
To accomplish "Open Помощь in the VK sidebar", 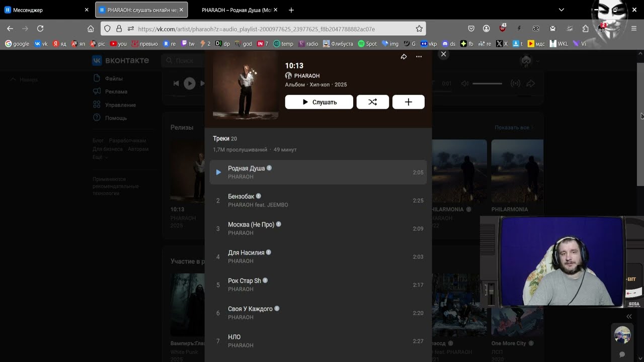I will [116, 118].
